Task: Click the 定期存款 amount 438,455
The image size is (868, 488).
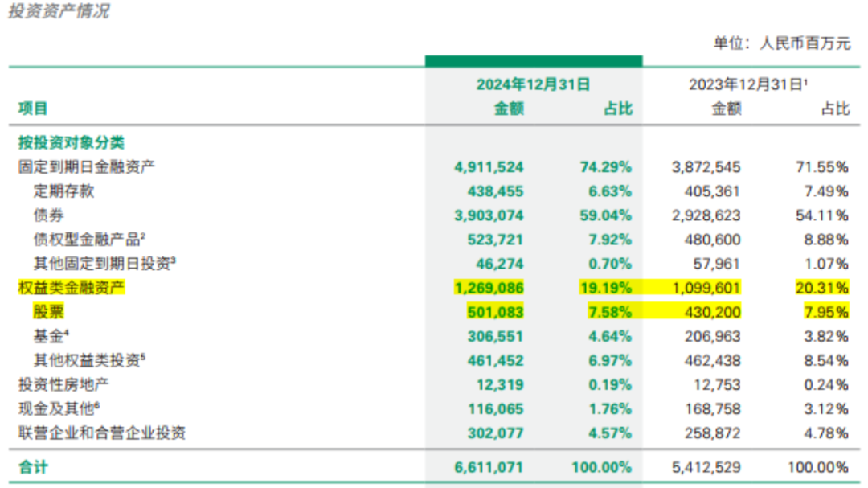Action: (x=495, y=191)
